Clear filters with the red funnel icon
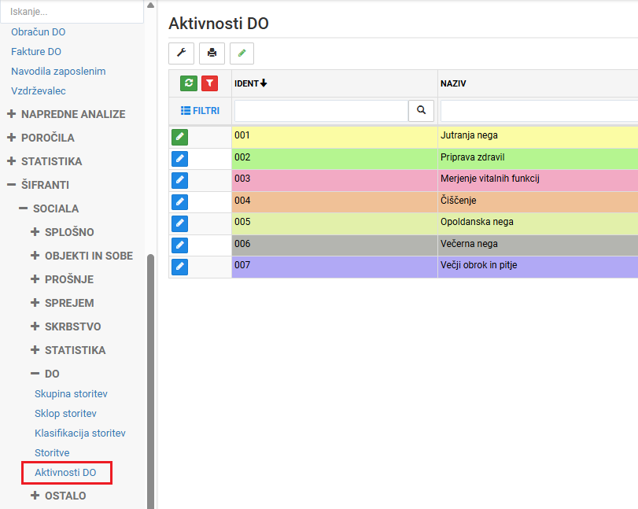This screenshot has width=638, height=509. tap(210, 83)
